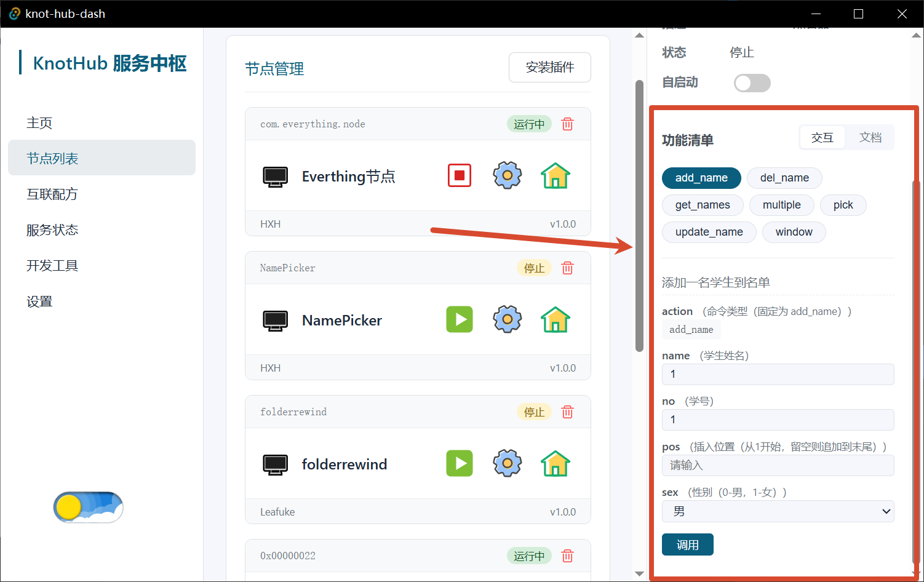The width and height of the screenshot is (924, 582).
Task: Go to 主页 in the sidebar
Action: pyautogui.click(x=102, y=123)
